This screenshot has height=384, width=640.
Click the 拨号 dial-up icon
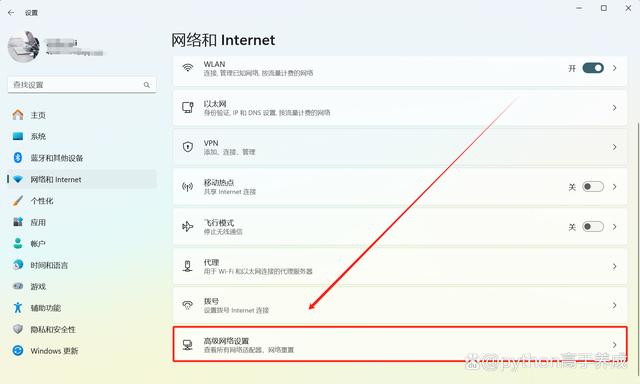[188, 305]
